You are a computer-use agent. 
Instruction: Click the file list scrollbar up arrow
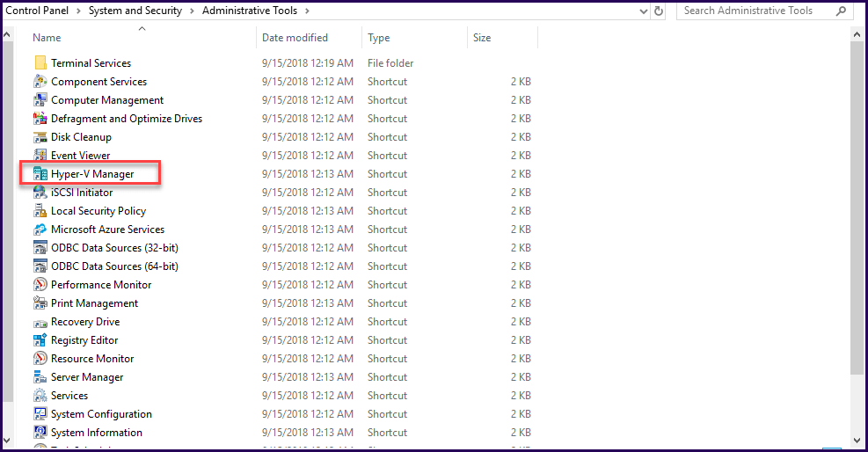pos(857,35)
